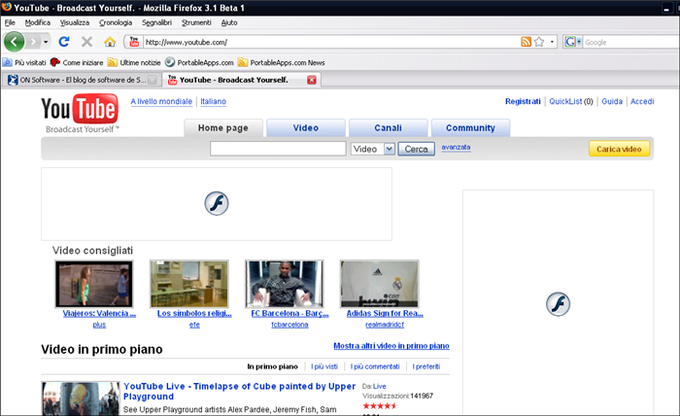Image resolution: width=680 pixels, height=416 pixels.
Task: Click the Viajeros: Valencia ... title link
Action: tap(99, 313)
